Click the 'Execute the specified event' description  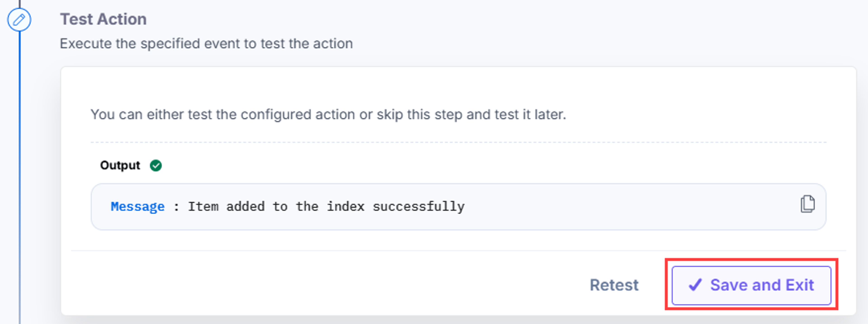[206, 44]
